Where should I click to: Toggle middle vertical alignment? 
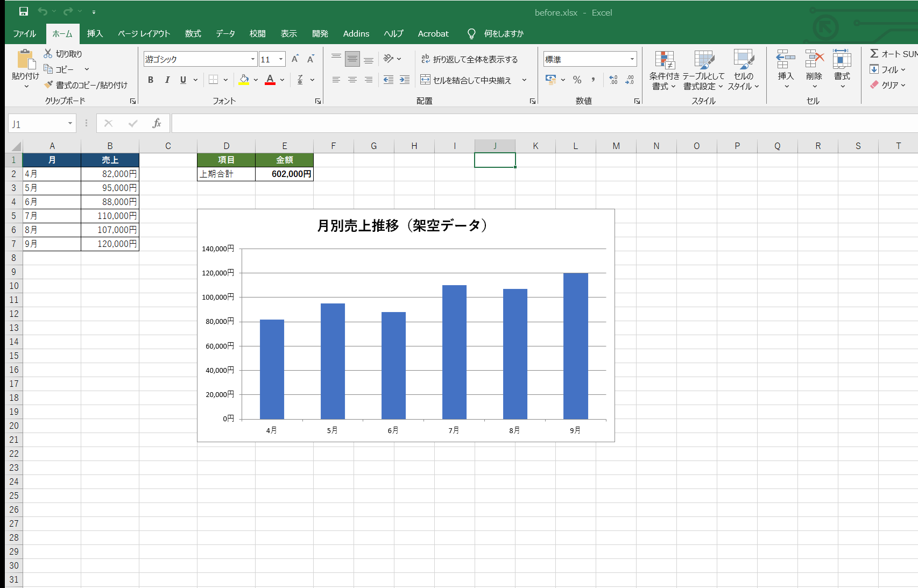tap(352, 59)
